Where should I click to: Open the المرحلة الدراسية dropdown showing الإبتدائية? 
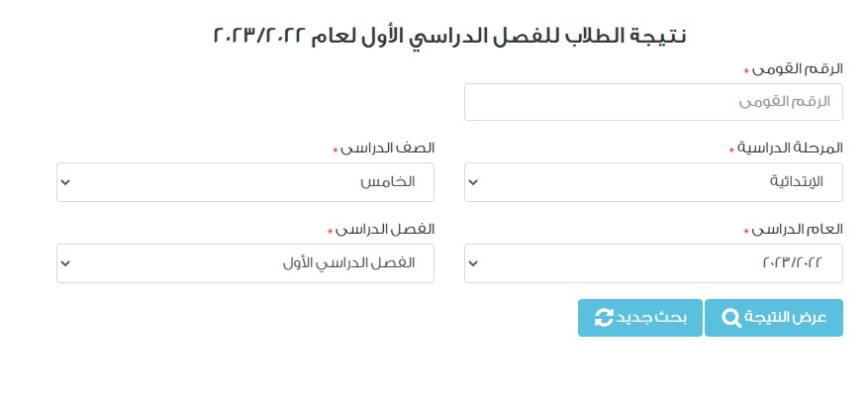(x=653, y=182)
